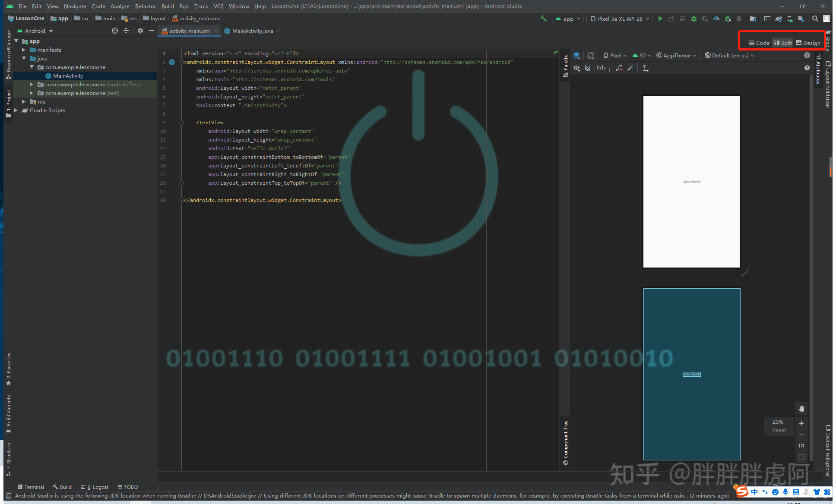Run the app with green play button

(660, 19)
